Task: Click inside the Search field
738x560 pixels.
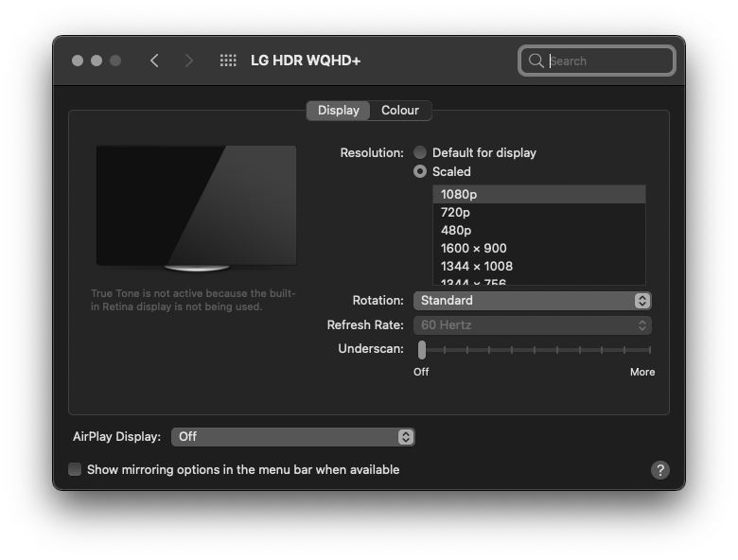Action: pyautogui.click(x=597, y=61)
